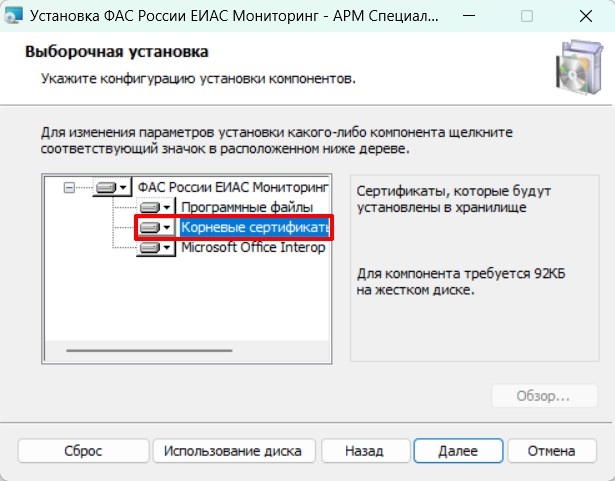The height and width of the screenshot is (481, 615).
Task: Open the drive icon dropdown for ФАС России ЕИАС Мониторинг
Action: 112,187
